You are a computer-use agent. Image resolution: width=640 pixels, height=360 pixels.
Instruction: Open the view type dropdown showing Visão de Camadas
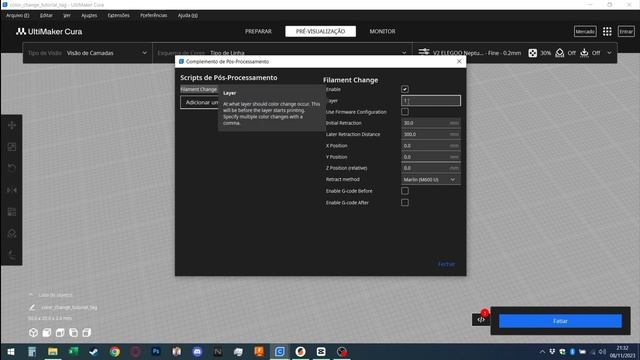87,53
